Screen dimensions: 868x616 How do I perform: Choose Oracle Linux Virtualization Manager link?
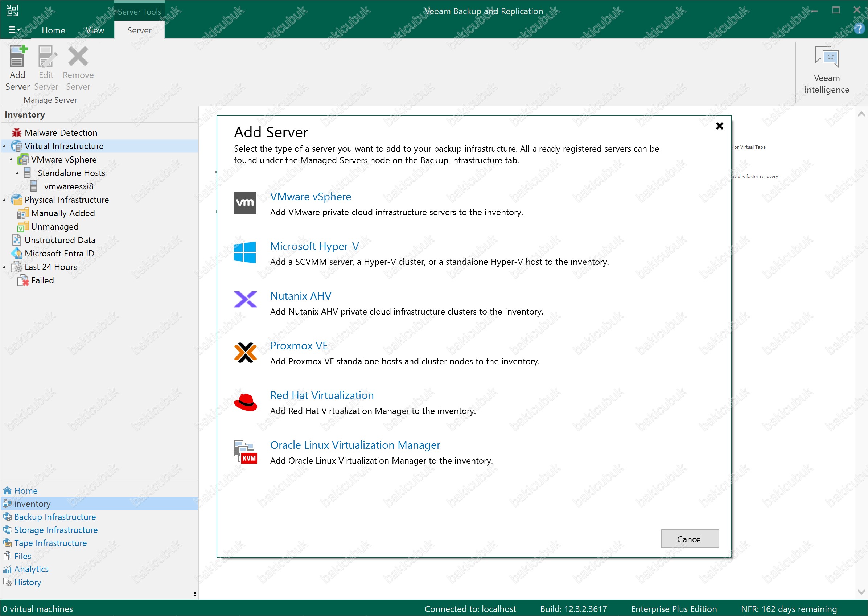coord(355,445)
